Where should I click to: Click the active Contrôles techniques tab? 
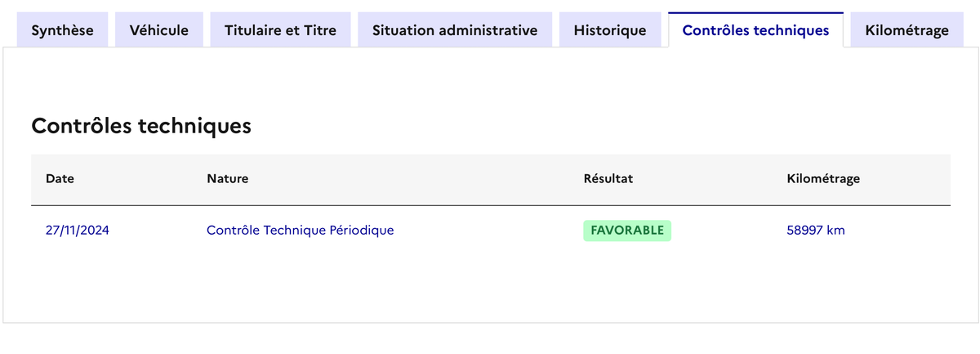[755, 30]
